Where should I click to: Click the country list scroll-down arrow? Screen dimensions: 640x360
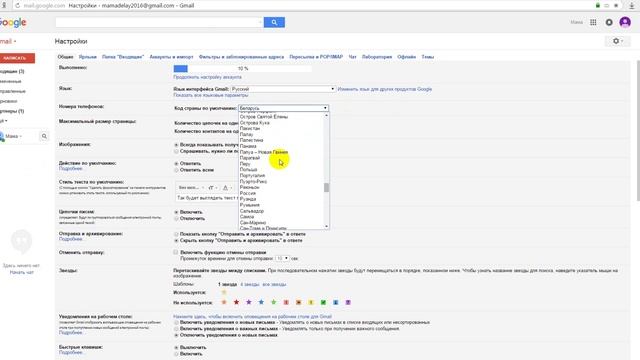(x=326, y=226)
